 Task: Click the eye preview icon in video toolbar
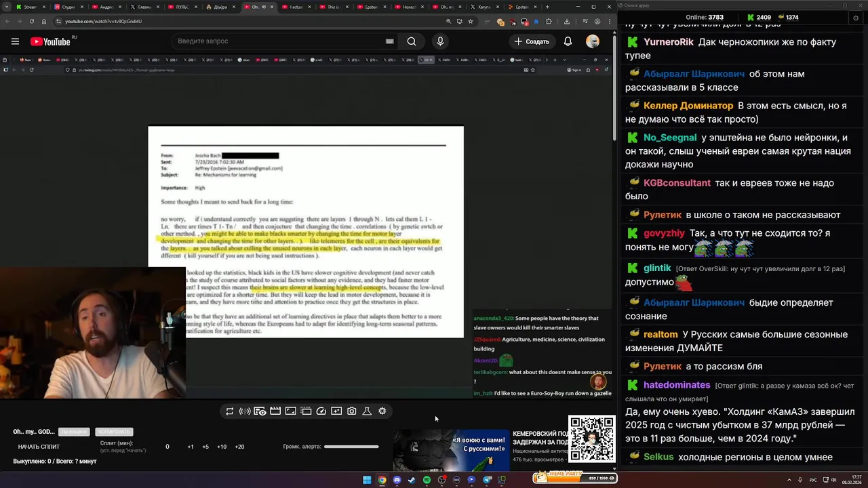point(260,411)
